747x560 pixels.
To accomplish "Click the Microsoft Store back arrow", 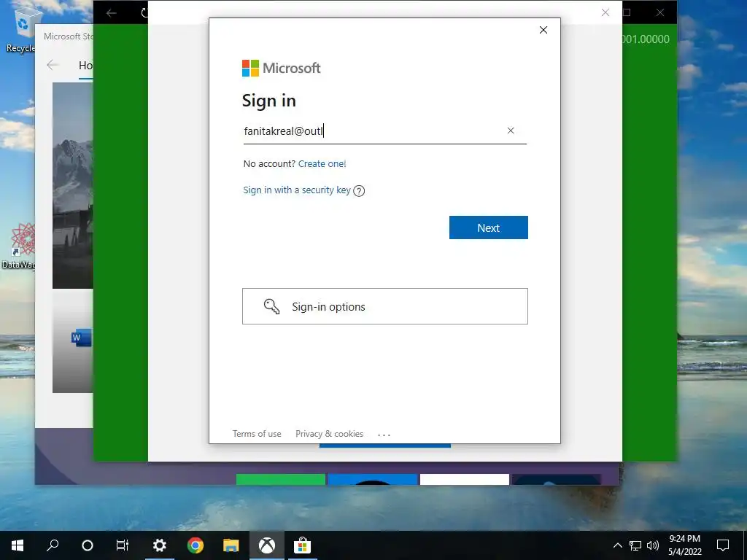I will (53, 65).
